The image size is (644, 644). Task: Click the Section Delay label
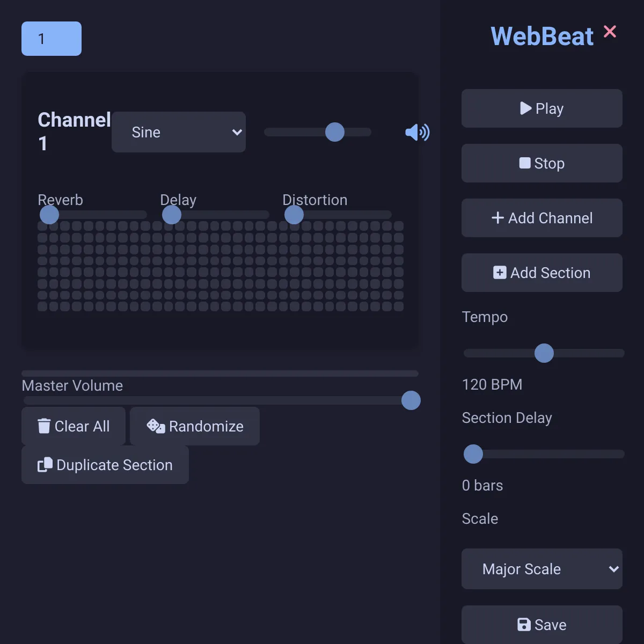pyautogui.click(x=507, y=418)
